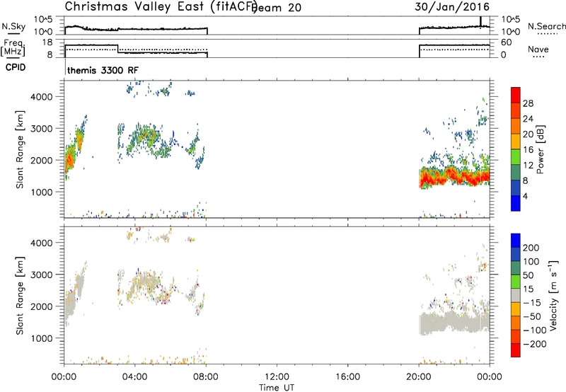Click the 'Velocity [m s-1]' colorbar label
The width and height of the screenshot is (566, 392).
coord(553,295)
